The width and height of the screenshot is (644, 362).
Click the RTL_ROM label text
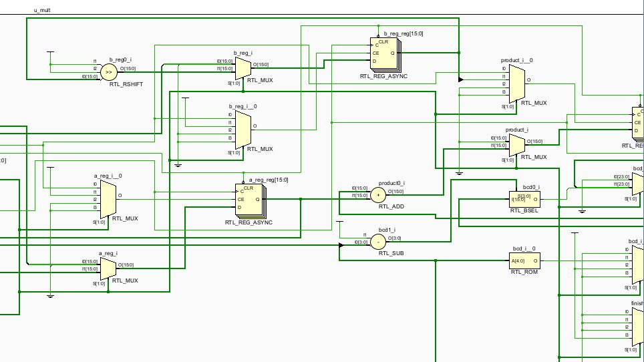[x=524, y=272]
